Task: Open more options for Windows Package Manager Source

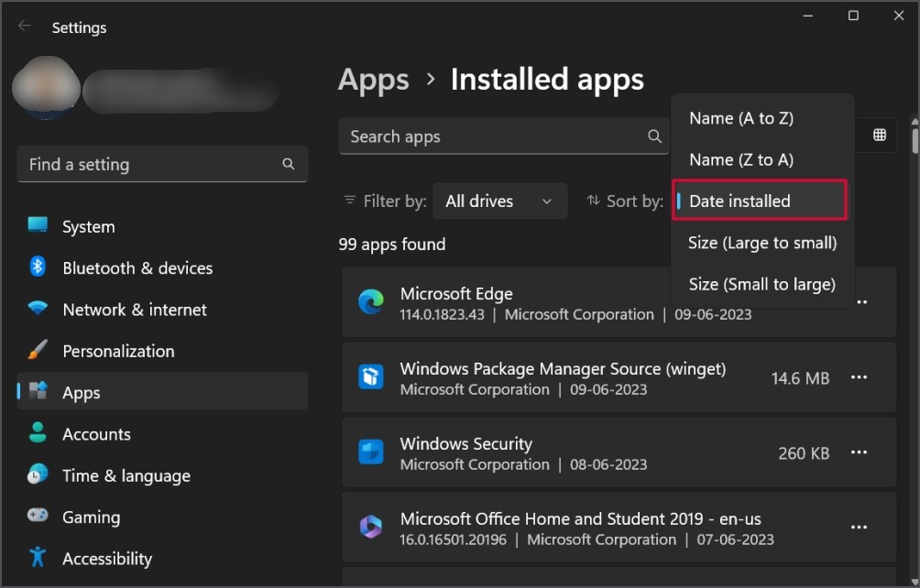Action: [x=859, y=377]
